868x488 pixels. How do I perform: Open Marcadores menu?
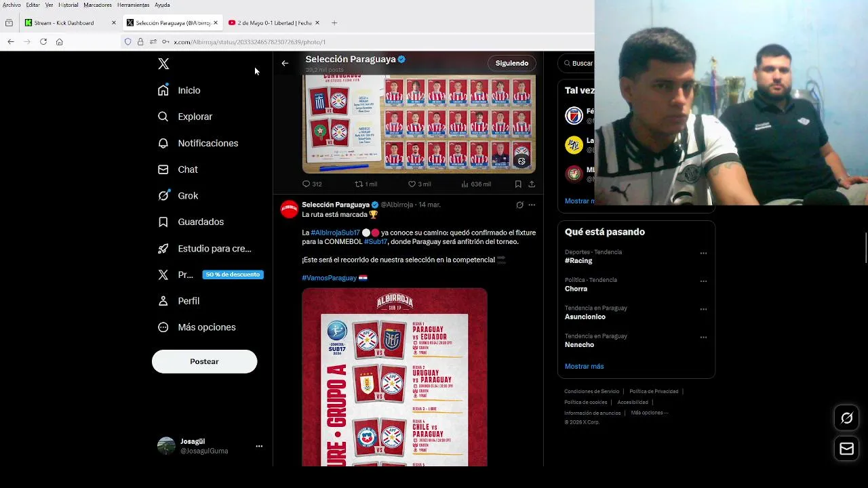(98, 5)
